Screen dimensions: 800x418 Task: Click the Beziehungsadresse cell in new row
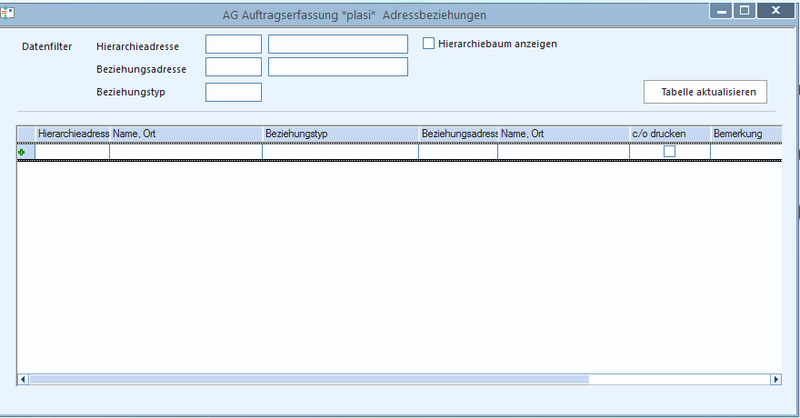(458, 152)
